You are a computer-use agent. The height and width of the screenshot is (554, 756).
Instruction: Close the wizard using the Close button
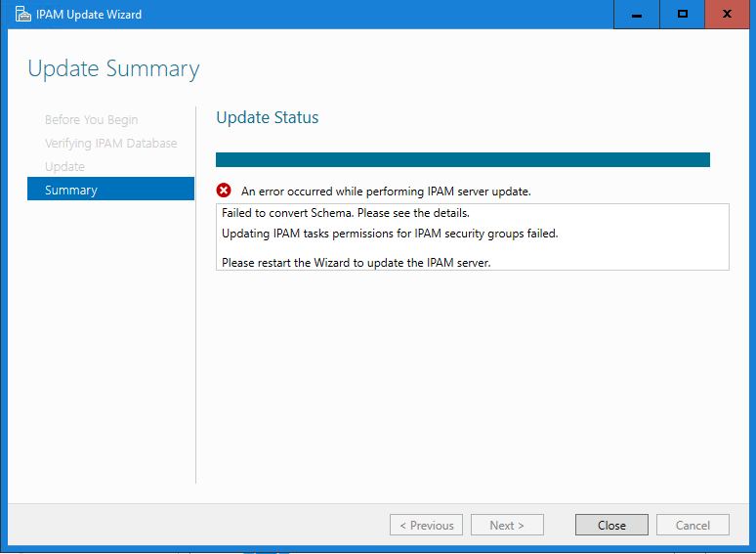point(611,525)
